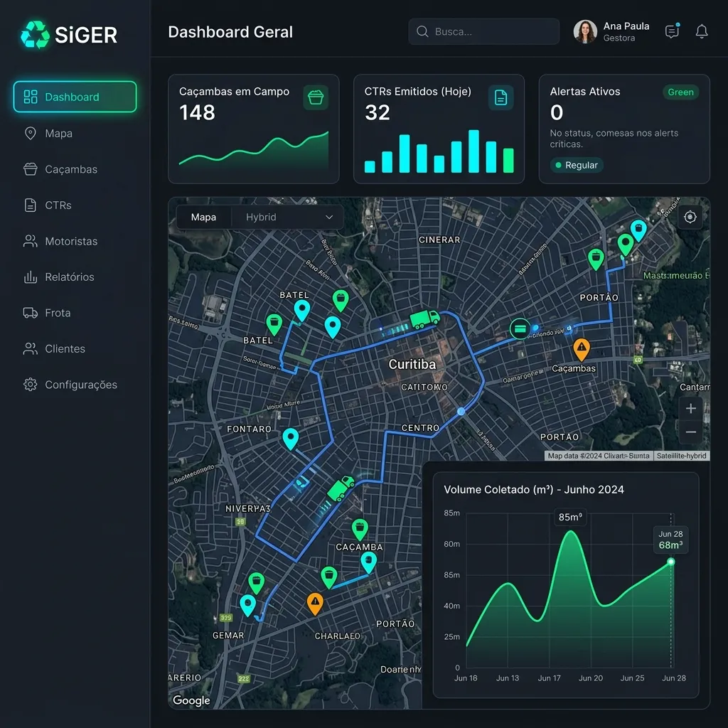
Task: Click the bucket icon on Caçambas em Campo
Action: pyautogui.click(x=316, y=97)
